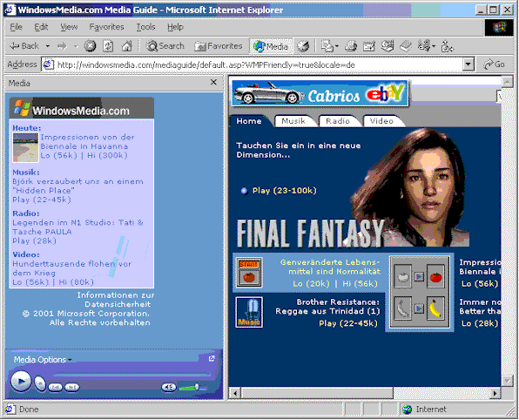Switch to the Radio tab
Viewport: 519px width, 420px height.
pos(338,121)
